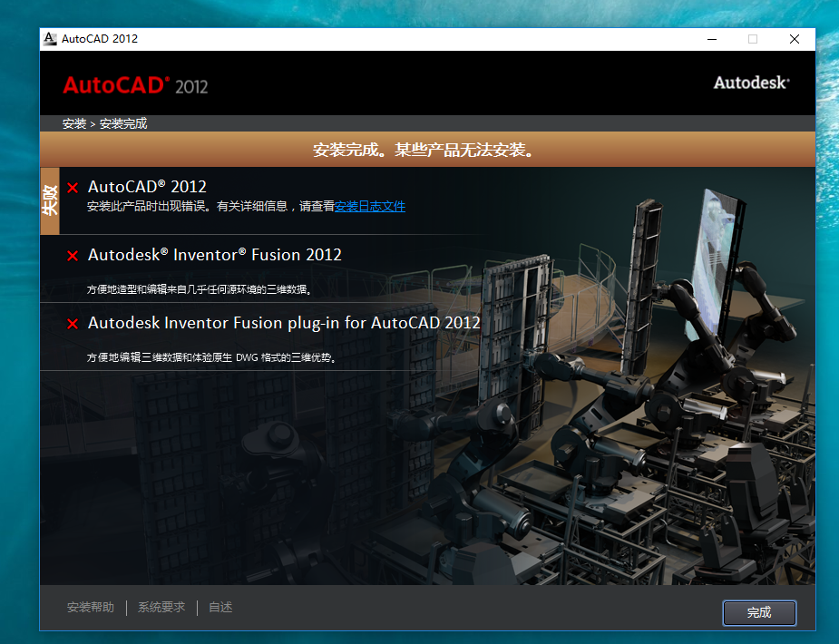Image resolution: width=839 pixels, height=644 pixels.
Task: Click the 安装 > 安装完成 breadcrumb text
Action: 105,123
